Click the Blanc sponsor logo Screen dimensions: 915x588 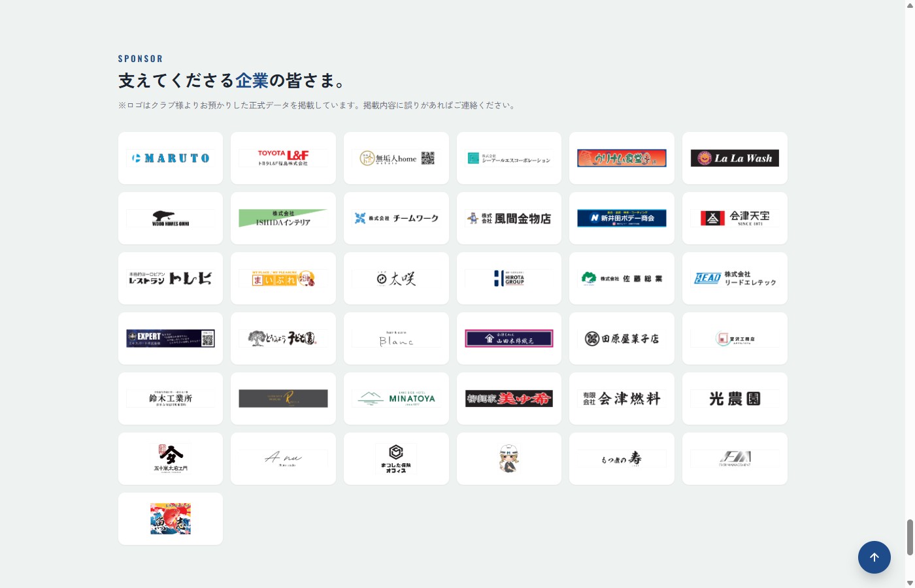click(396, 338)
